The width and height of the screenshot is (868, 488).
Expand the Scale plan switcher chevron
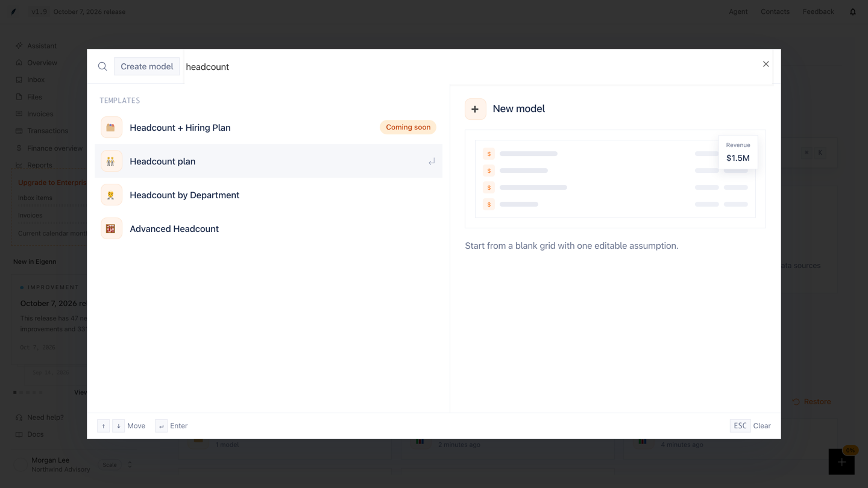130,465
